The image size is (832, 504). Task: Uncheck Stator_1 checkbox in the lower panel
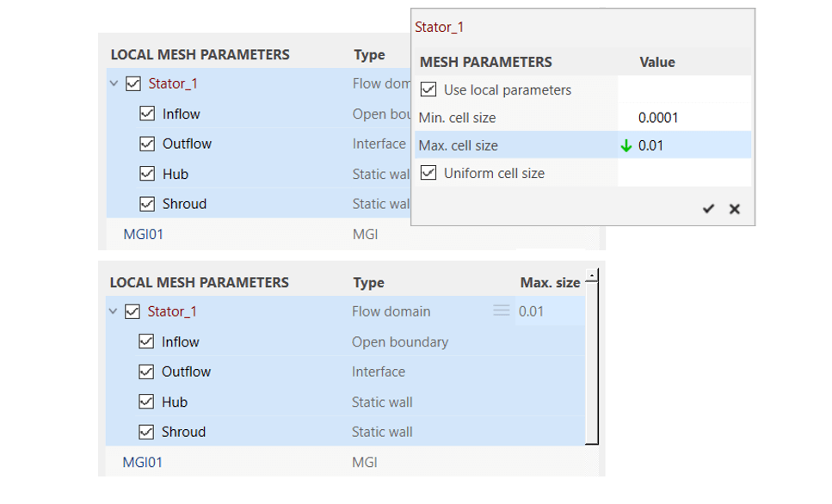click(x=133, y=311)
